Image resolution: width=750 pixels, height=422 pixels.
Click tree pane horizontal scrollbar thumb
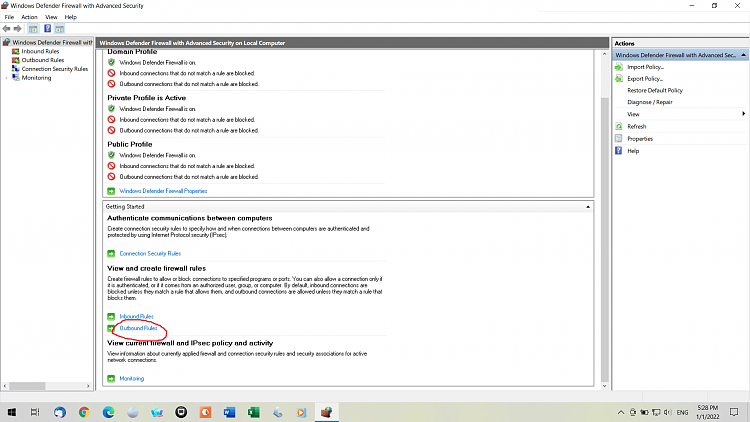pos(27,386)
